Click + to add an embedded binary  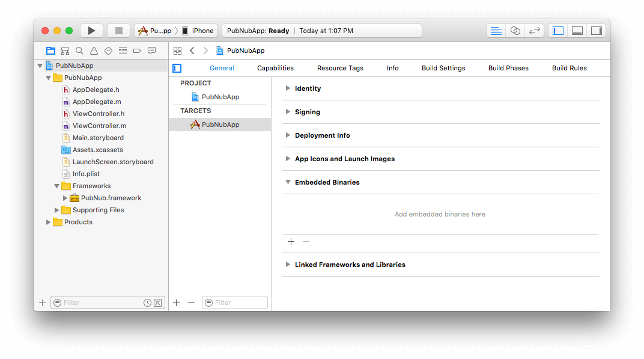(x=291, y=241)
